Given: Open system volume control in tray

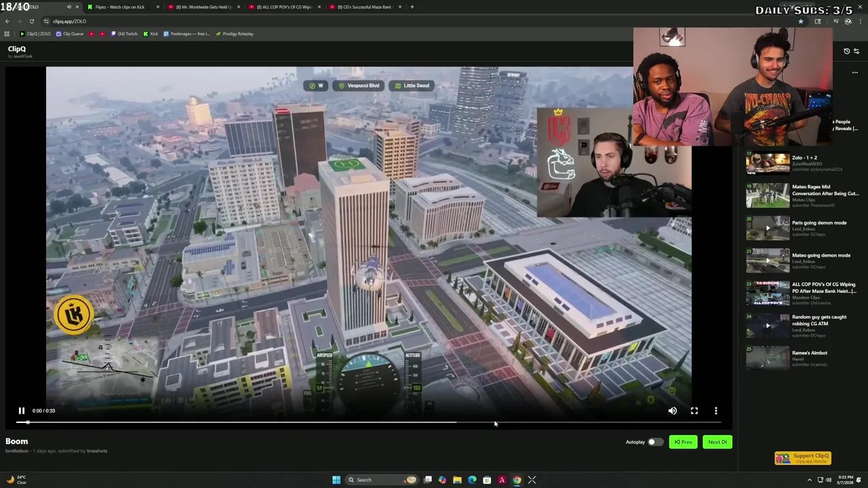Looking at the screenshot, I should point(830,480).
